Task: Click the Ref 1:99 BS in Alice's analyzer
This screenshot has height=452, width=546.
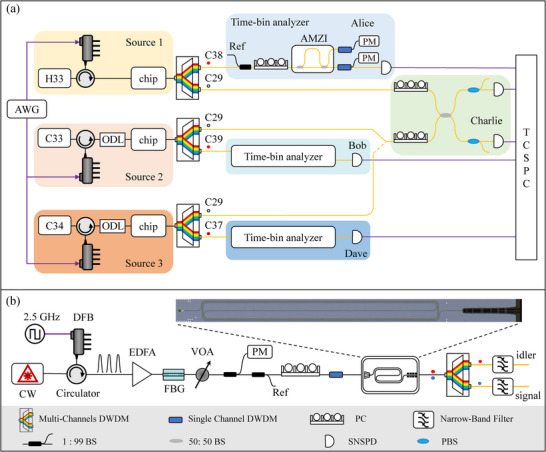Action: (x=245, y=67)
